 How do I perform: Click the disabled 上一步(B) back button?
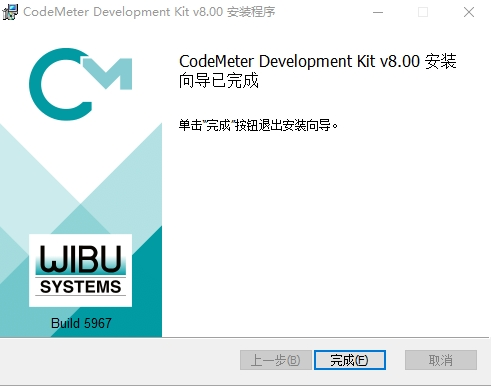(x=276, y=360)
